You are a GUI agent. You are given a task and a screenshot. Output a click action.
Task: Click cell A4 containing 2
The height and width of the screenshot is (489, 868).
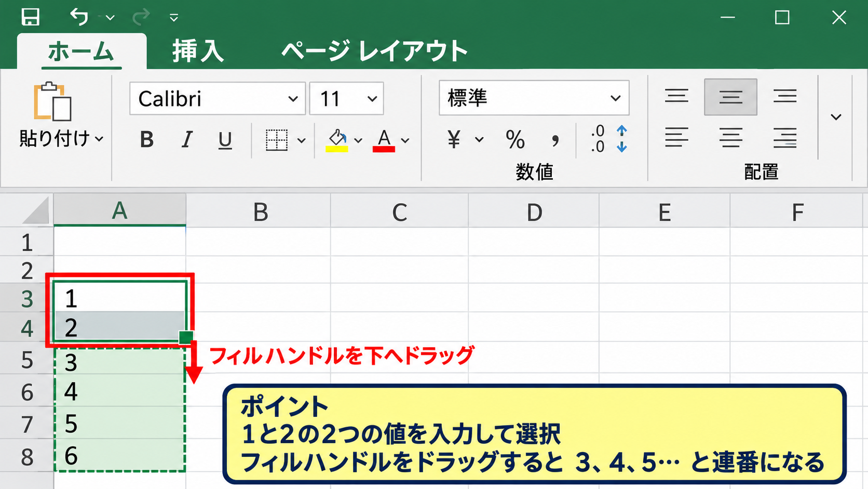[120, 327]
